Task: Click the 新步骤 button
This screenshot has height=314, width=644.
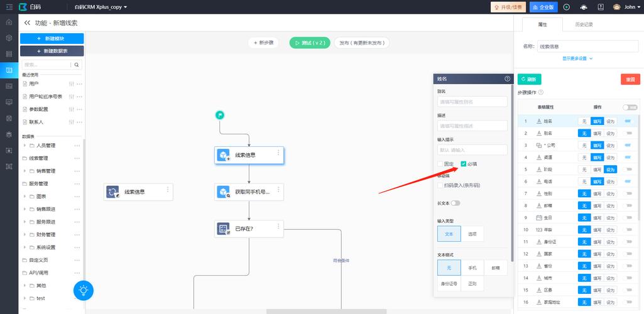Action: (x=263, y=43)
